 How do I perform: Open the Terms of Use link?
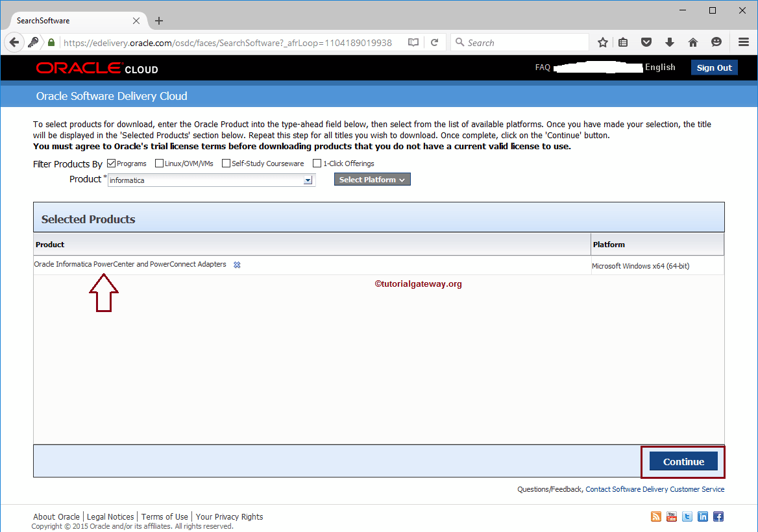click(x=164, y=516)
